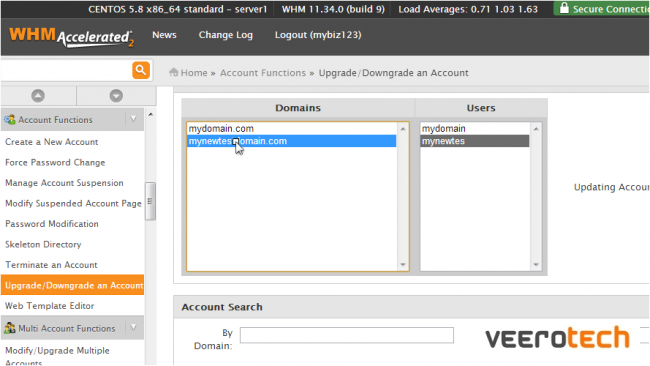Click the sidebar vertical scrollbar handle
The image size is (650, 366).
tap(150, 201)
